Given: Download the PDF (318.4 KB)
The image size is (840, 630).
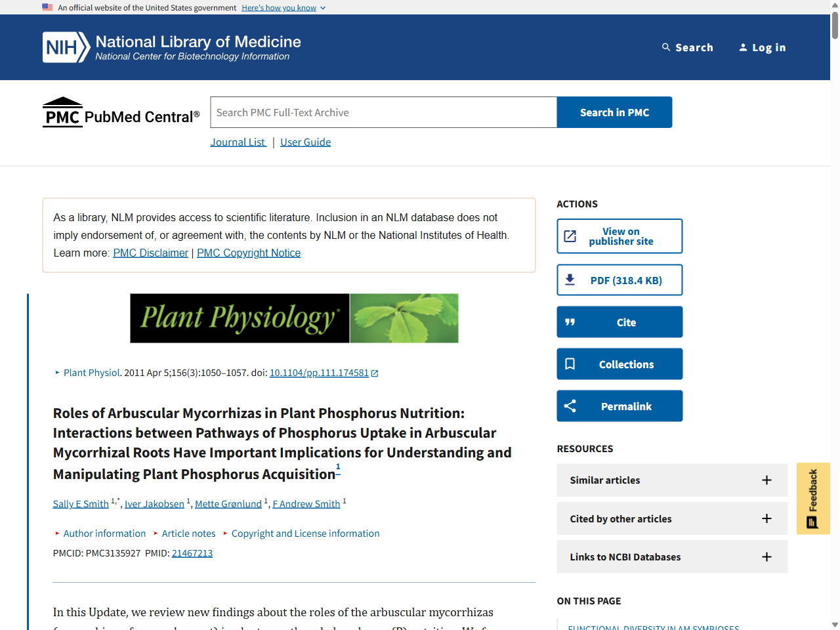Looking at the screenshot, I should [619, 280].
